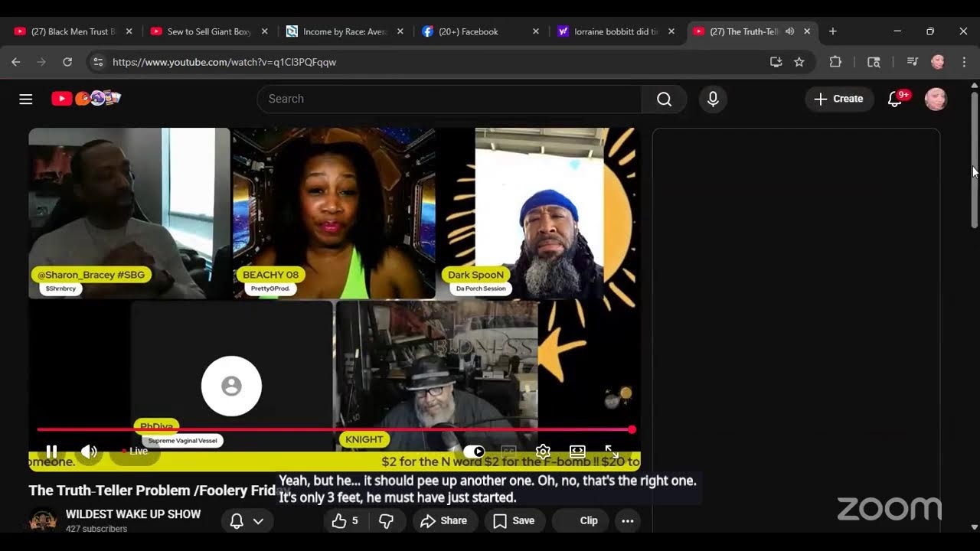The height and width of the screenshot is (551, 980).
Task: Mute the video player volume
Action: pos(89,452)
